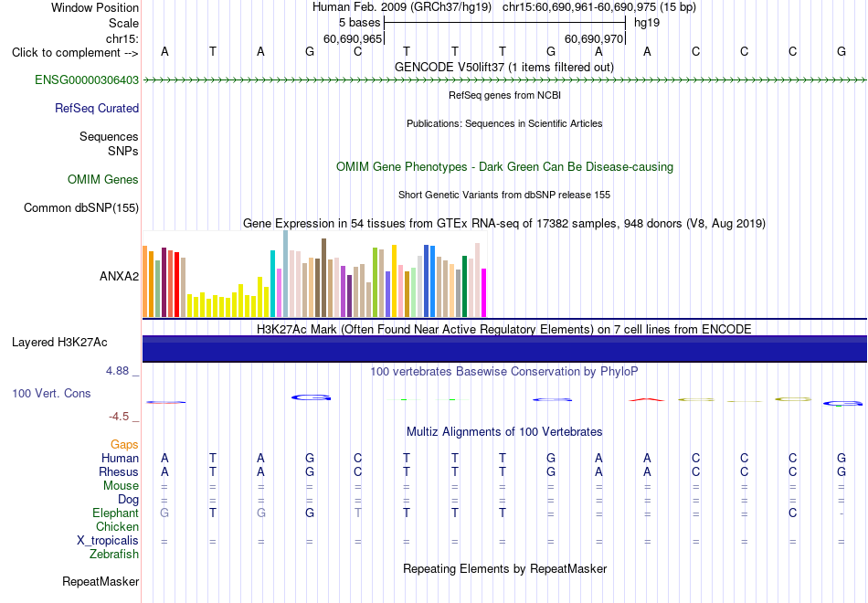Click the 60,690,970 coordinate label
868x603 pixels.
click(594, 38)
